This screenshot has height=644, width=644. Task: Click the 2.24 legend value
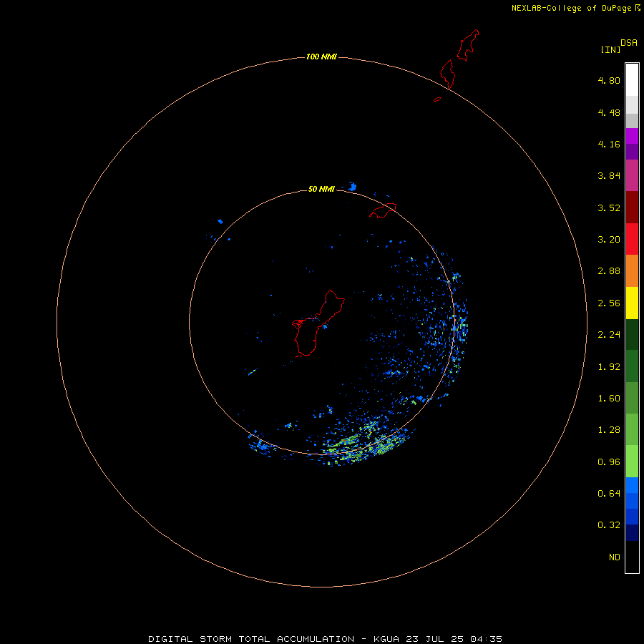[x=609, y=335]
